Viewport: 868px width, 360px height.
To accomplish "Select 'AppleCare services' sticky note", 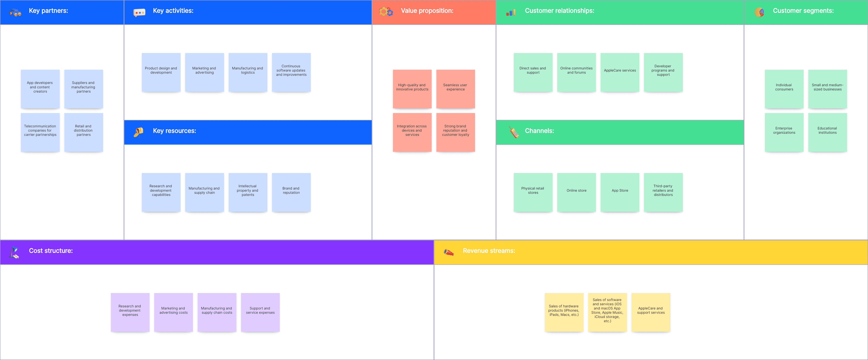I will [620, 72].
